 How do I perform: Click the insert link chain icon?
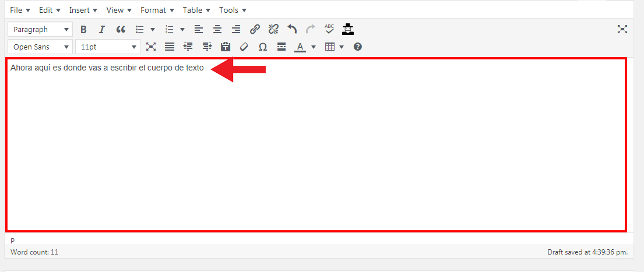(255, 29)
